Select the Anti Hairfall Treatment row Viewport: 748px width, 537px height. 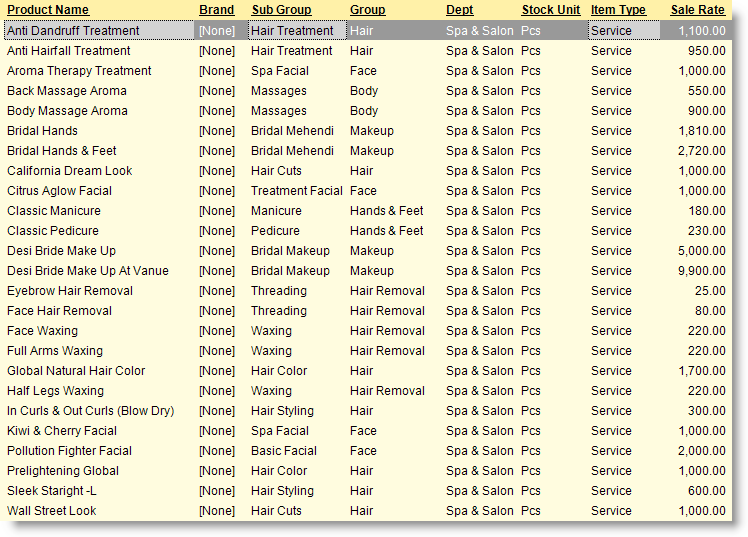pos(367,51)
